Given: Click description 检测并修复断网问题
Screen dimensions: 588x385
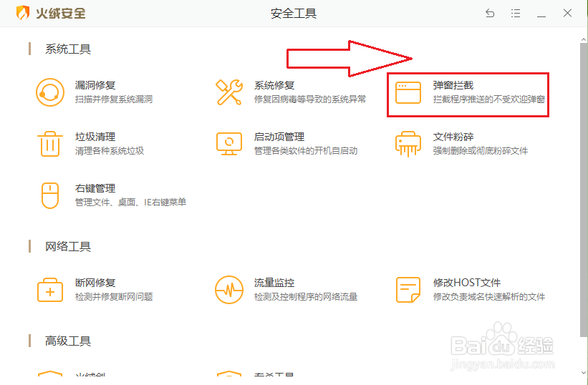Looking at the screenshot, I should pyautogui.click(x=114, y=297).
